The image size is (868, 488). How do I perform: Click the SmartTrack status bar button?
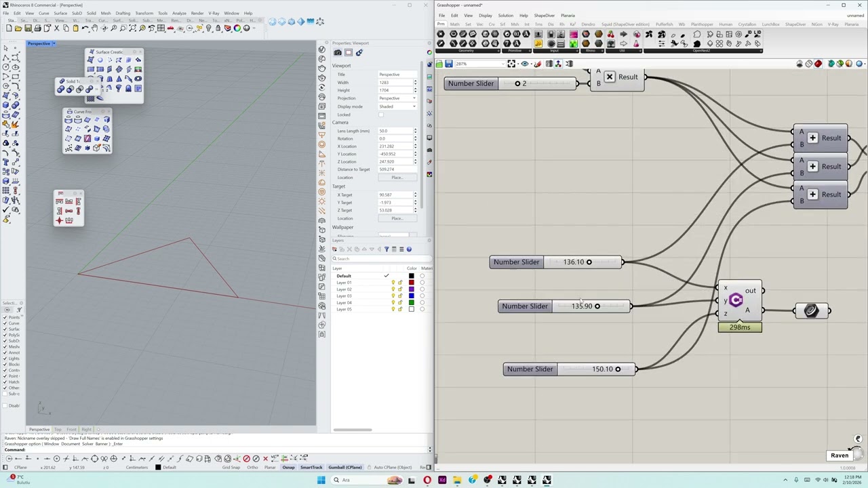click(x=312, y=468)
